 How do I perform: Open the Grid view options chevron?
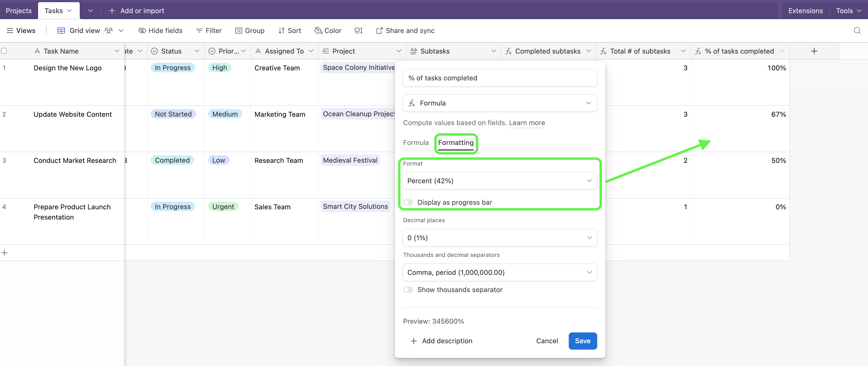tap(121, 31)
